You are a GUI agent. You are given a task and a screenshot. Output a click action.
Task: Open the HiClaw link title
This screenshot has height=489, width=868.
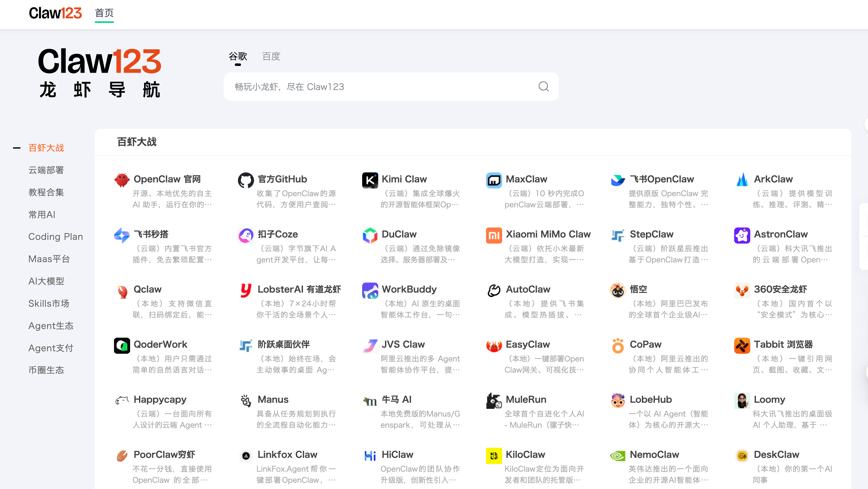point(397,455)
